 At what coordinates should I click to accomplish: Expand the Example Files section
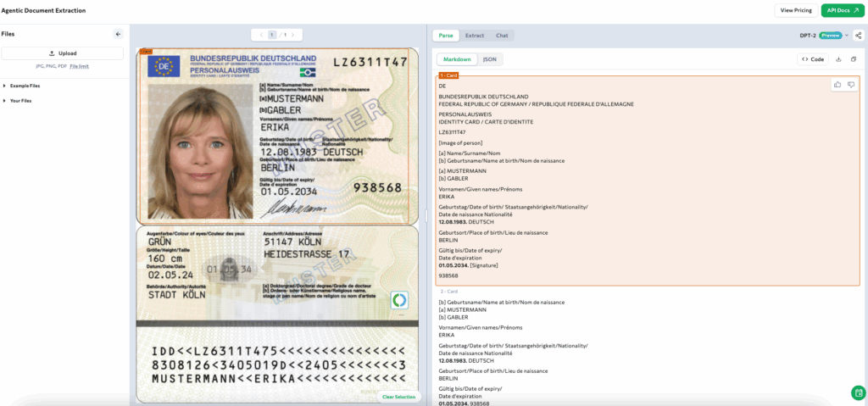point(25,86)
